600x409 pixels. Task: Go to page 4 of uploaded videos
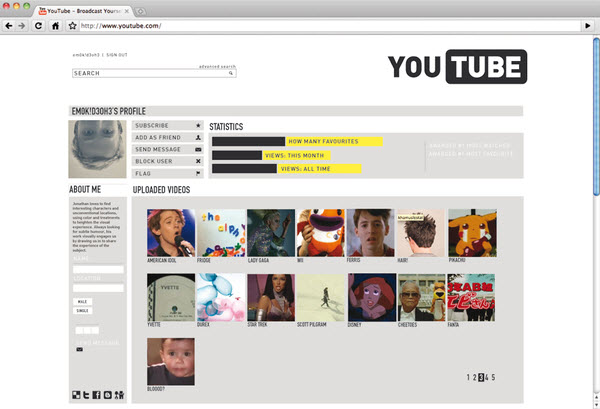point(487,377)
